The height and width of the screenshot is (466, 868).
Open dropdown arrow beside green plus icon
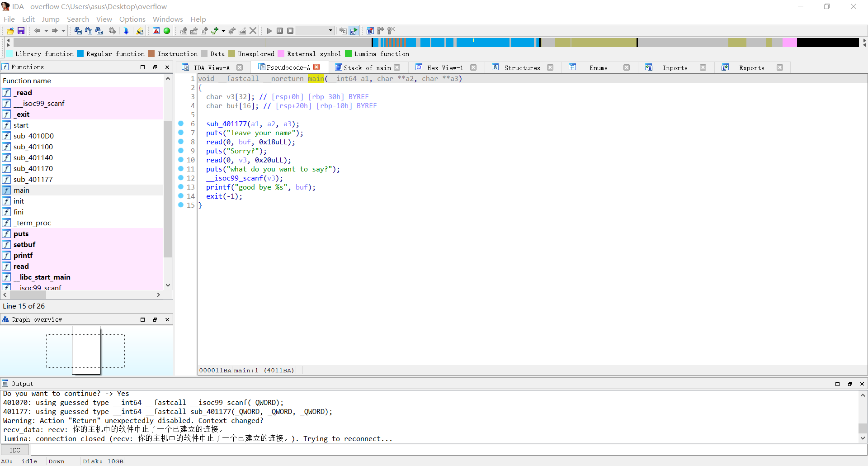point(223,31)
